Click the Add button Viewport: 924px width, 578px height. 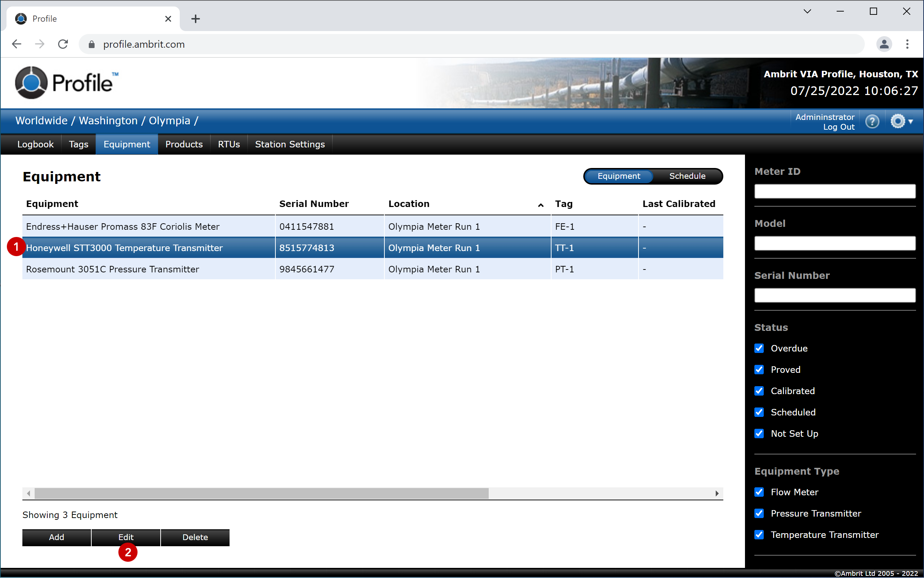pos(57,538)
